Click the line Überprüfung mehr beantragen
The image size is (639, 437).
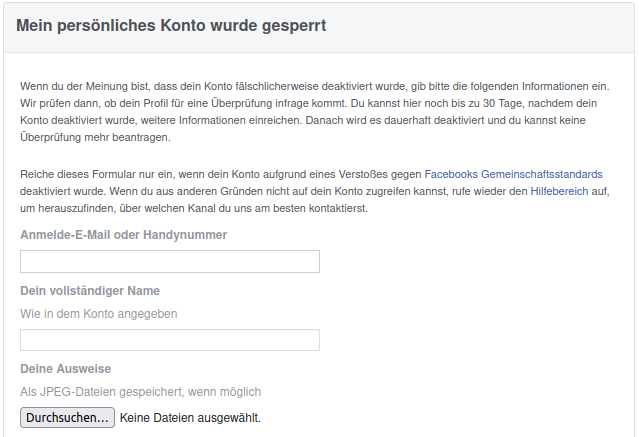coord(95,137)
